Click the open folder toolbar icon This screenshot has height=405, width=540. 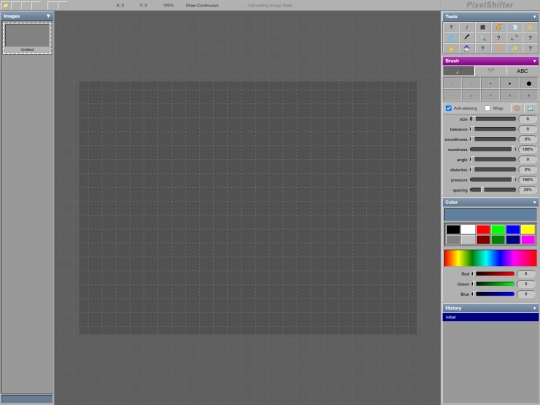pos(6,5)
